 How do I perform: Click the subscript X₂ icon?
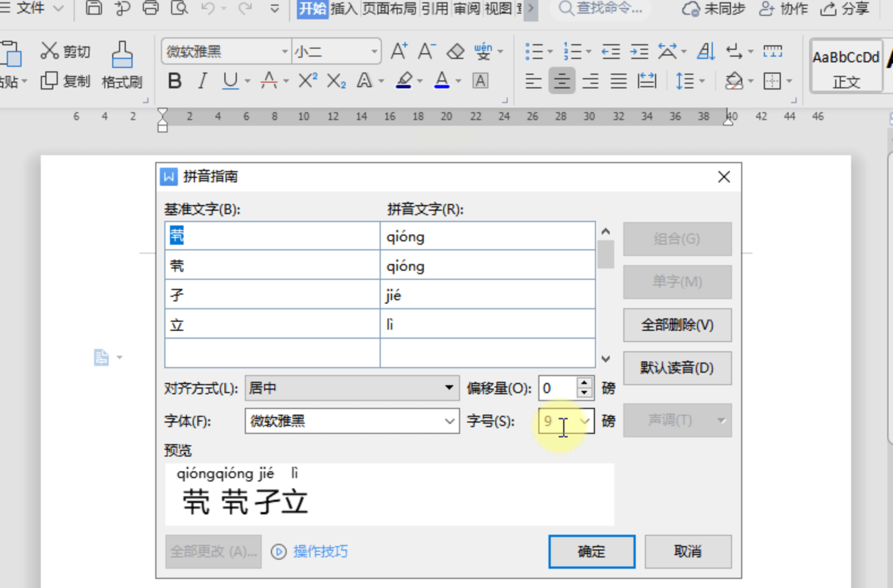(336, 82)
